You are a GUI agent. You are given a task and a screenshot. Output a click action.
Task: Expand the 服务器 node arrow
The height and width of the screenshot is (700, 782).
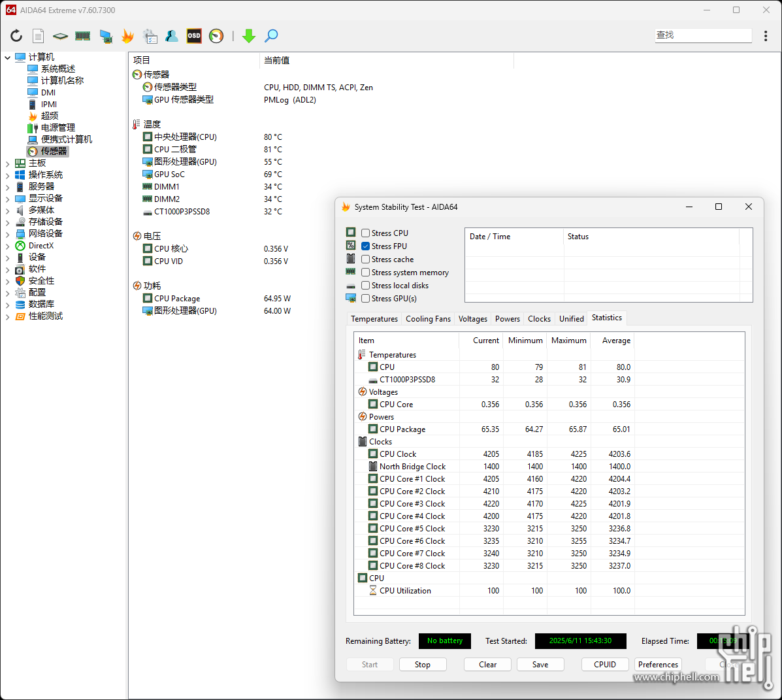pos(7,187)
